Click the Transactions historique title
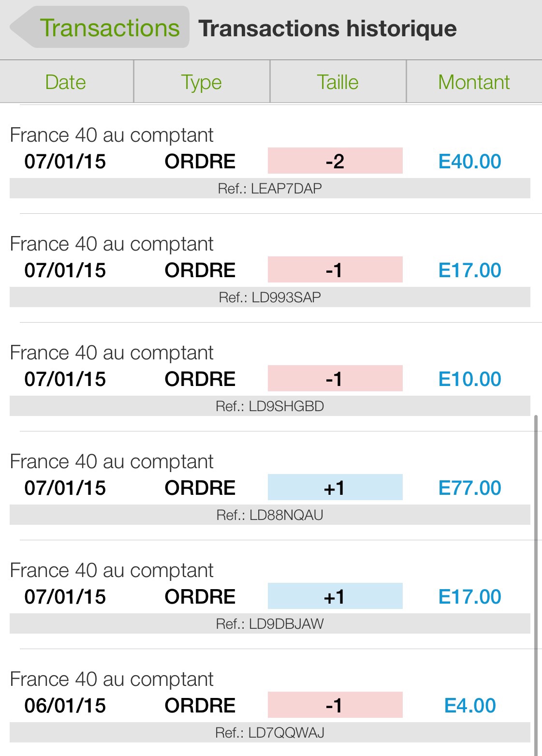Screen dimensions: 542x756 click(327, 29)
